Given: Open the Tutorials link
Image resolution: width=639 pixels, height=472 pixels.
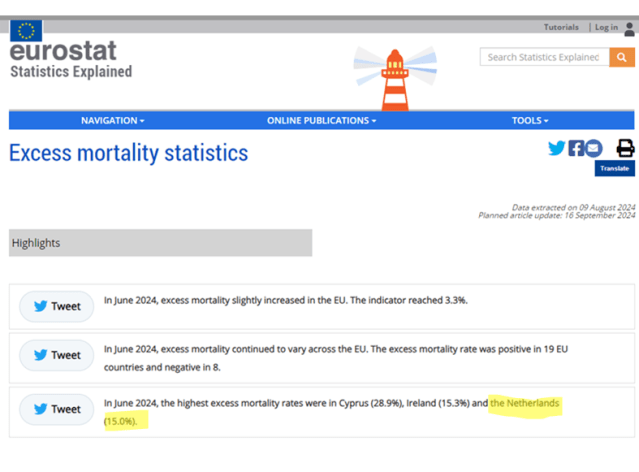Looking at the screenshot, I should tap(561, 27).
